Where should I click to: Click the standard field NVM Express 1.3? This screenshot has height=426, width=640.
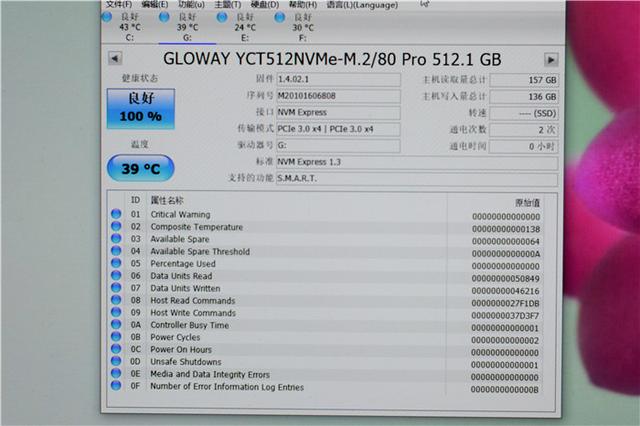pyautogui.click(x=417, y=162)
